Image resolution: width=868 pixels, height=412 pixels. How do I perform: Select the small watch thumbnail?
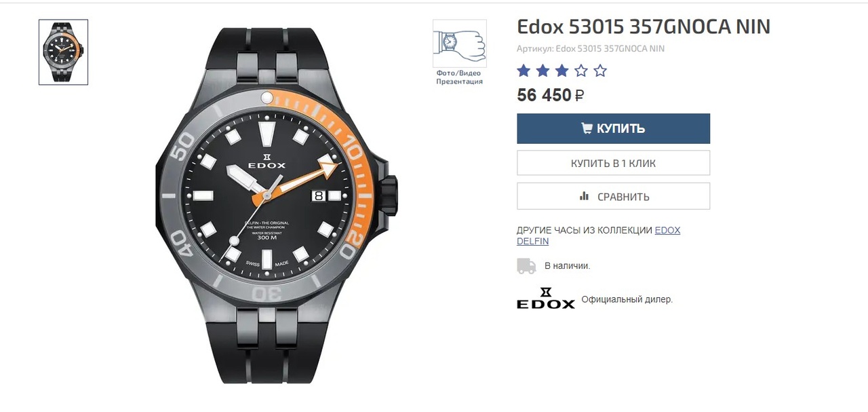pos(63,52)
